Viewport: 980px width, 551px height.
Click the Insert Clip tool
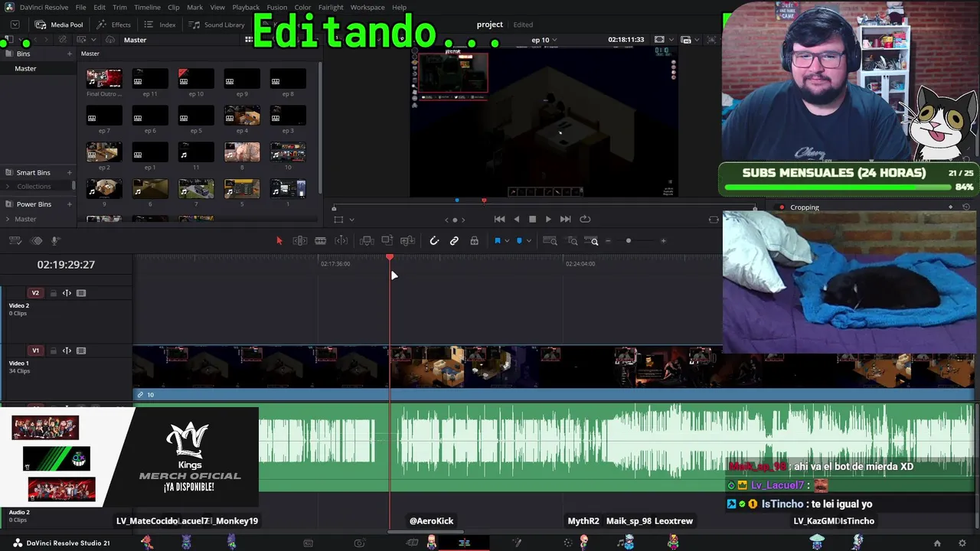(367, 241)
